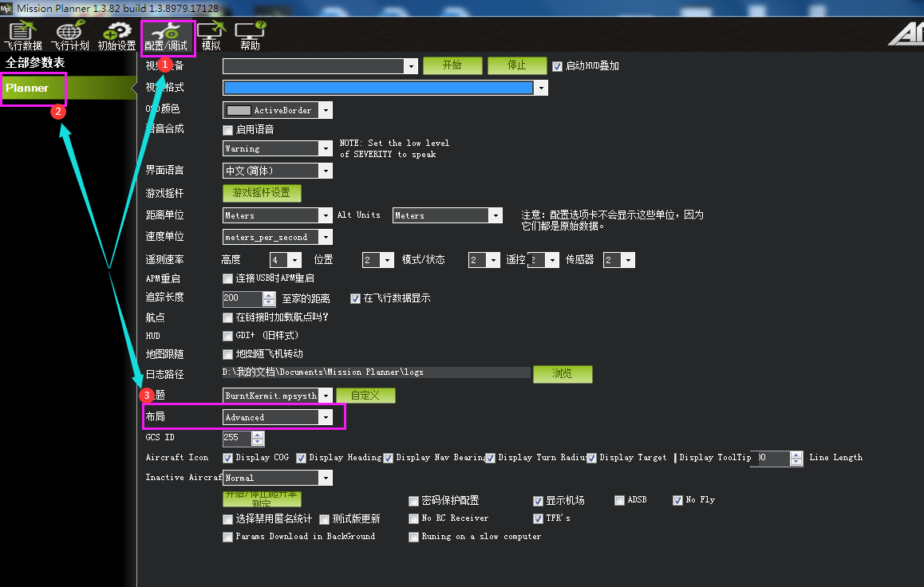Image resolution: width=924 pixels, height=587 pixels.
Task: Click the Mission Planner title bar icon
Action: coord(7,7)
